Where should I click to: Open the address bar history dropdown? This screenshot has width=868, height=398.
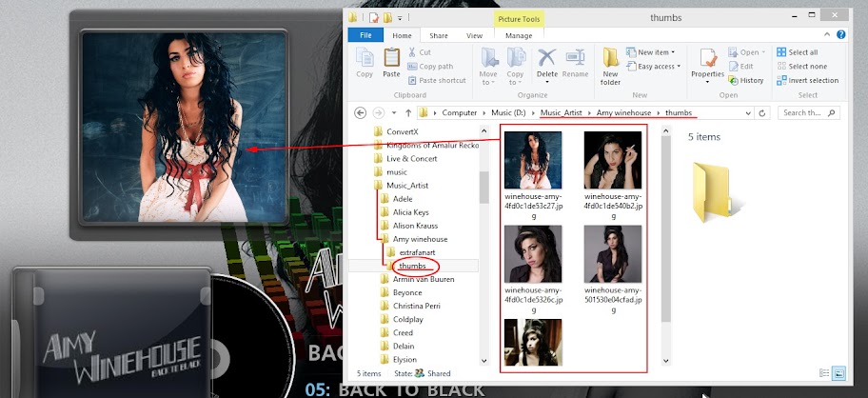[x=748, y=113]
